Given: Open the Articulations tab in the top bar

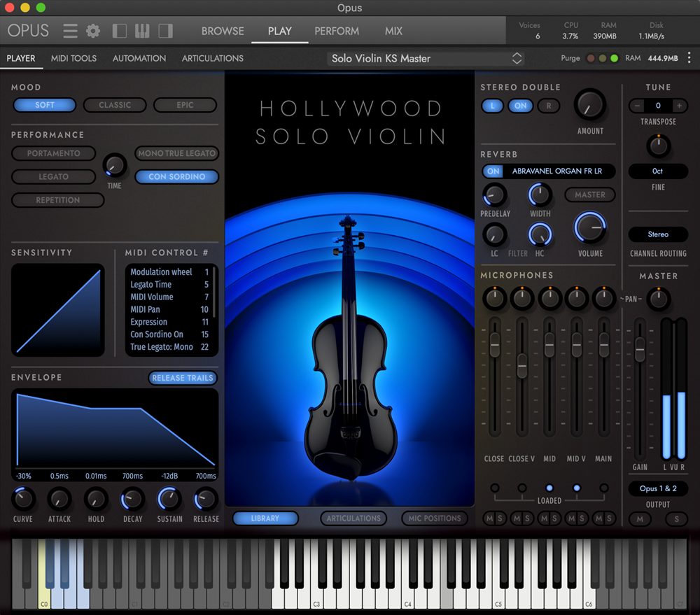Looking at the screenshot, I should [213, 58].
